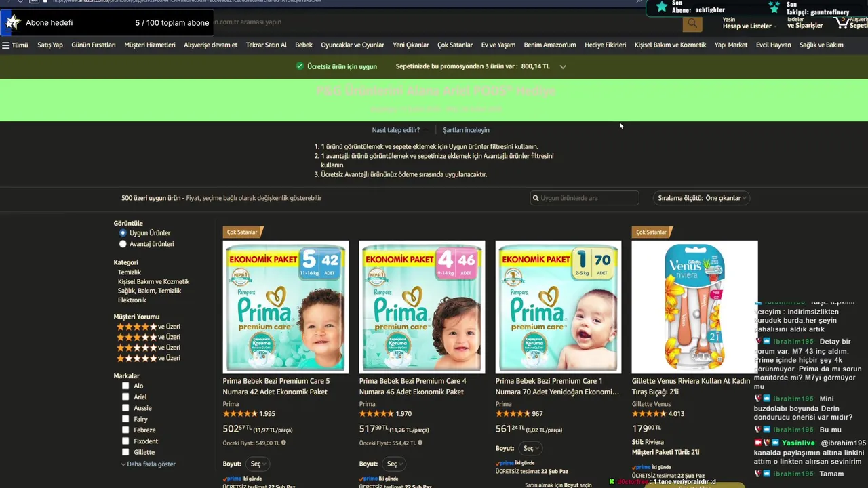Check the Fixodent brand checkbox

click(x=125, y=441)
